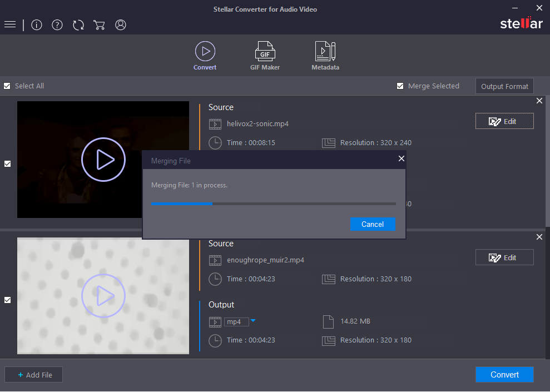
Task: Toggle the Merge Selected checkbox
Action: (x=400, y=86)
